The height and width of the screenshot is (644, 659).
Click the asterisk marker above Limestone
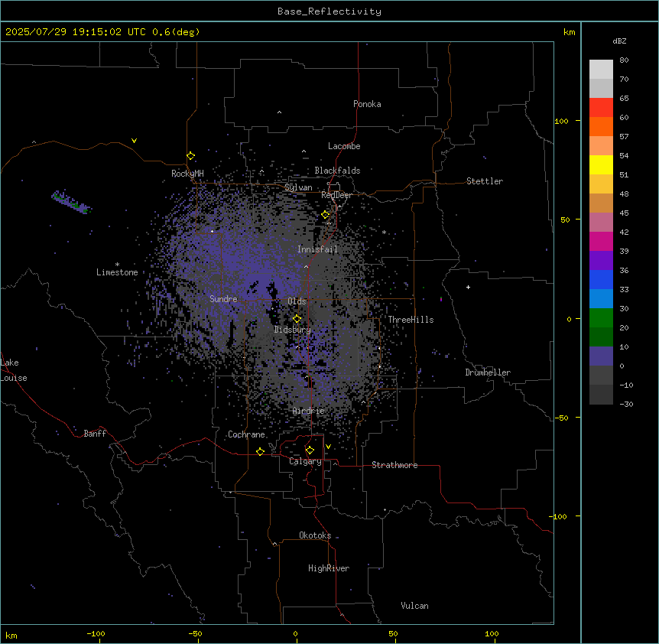(117, 265)
